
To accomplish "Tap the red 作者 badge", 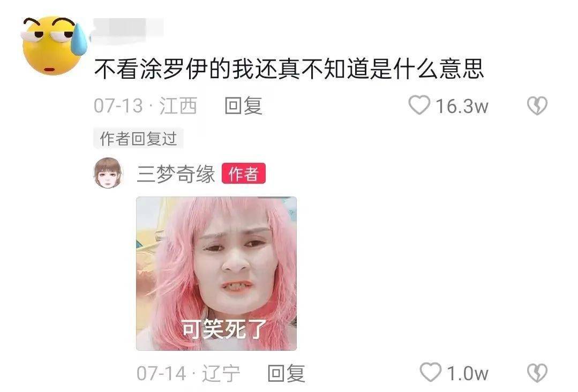I will pyautogui.click(x=243, y=174).
